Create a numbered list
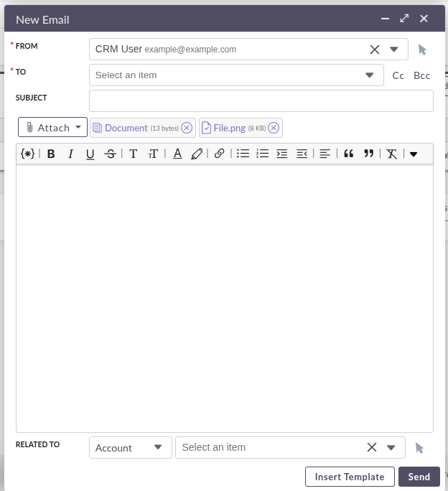 point(263,154)
